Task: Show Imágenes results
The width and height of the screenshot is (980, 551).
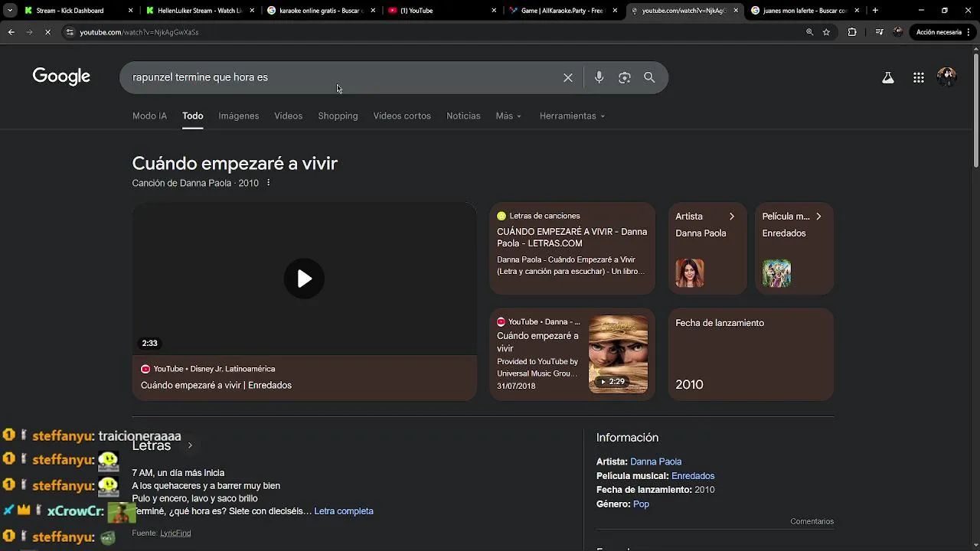Action: (239, 116)
